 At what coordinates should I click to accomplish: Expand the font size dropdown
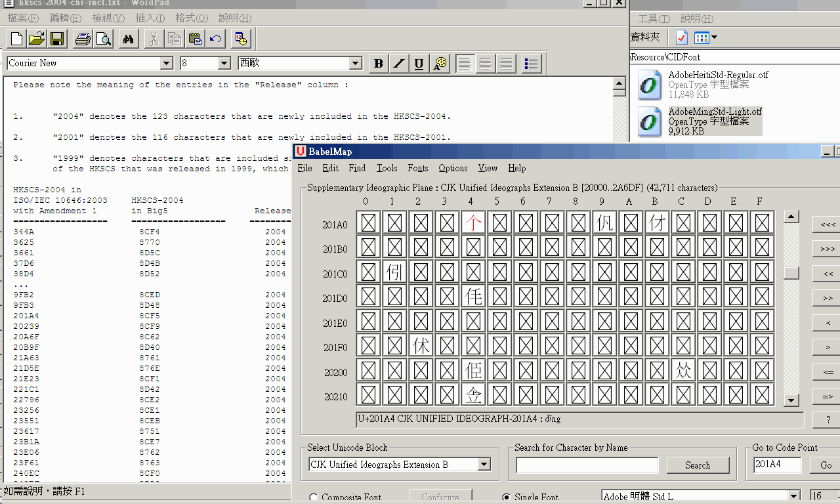[224, 64]
